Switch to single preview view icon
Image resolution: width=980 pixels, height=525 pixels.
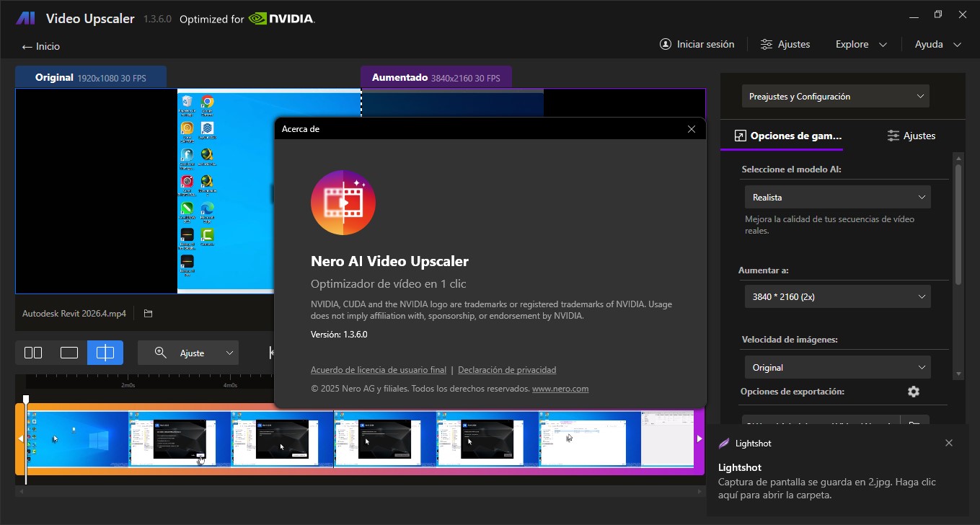[x=69, y=353]
